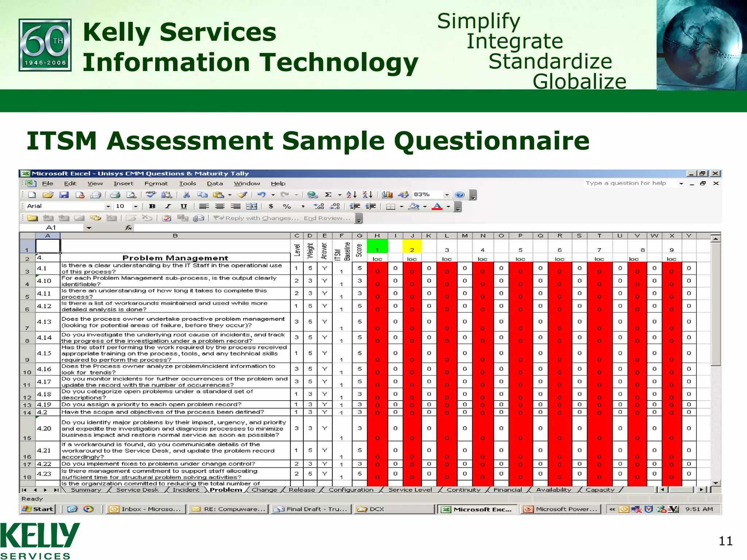Open the Arial font name dropdown
This screenshot has width=747, height=560.
(x=108, y=207)
